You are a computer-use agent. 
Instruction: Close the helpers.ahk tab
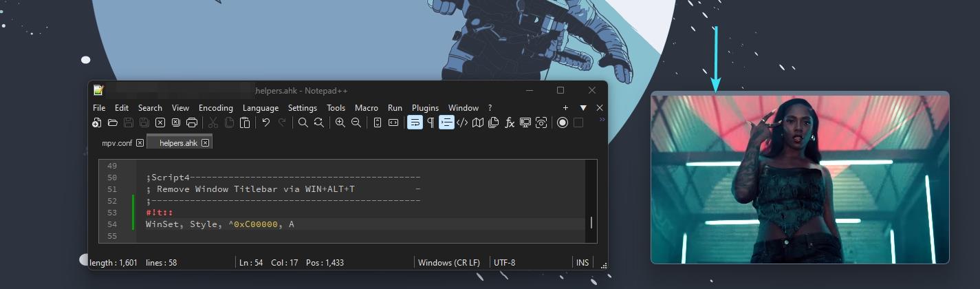(205, 142)
